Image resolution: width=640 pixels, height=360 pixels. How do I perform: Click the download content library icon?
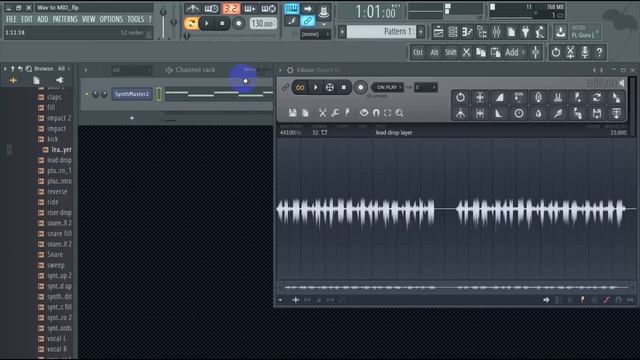pyautogui.click(x=560, y=32)
